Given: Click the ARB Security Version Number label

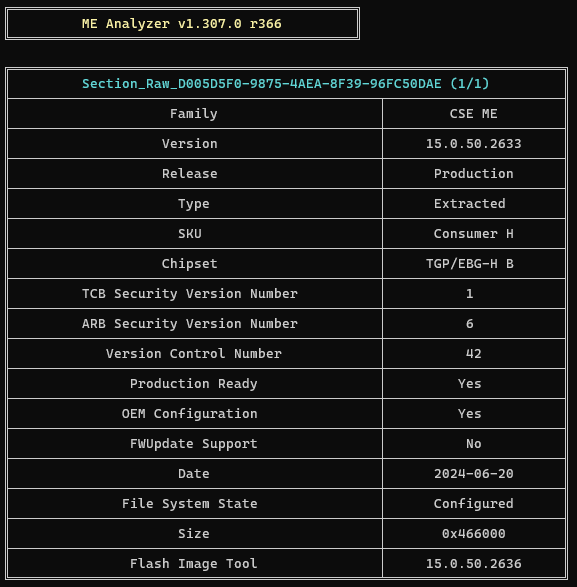Looking at the screenshot, I should point(190,323).
